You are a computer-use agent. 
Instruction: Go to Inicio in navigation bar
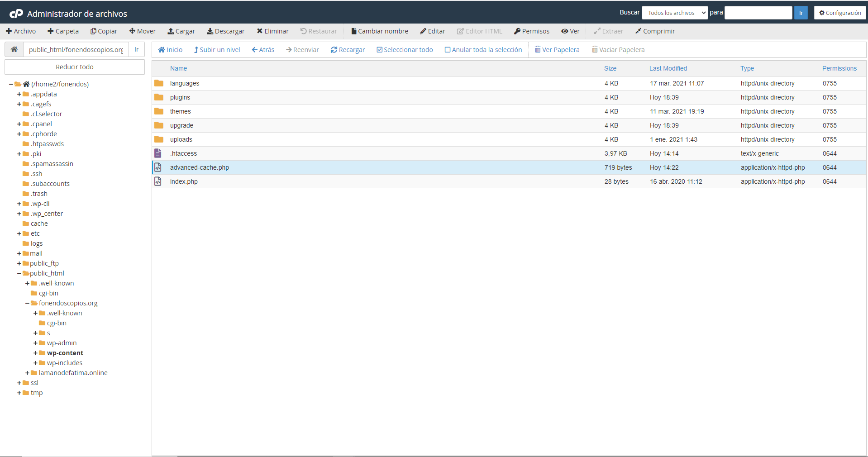(170, 50)
